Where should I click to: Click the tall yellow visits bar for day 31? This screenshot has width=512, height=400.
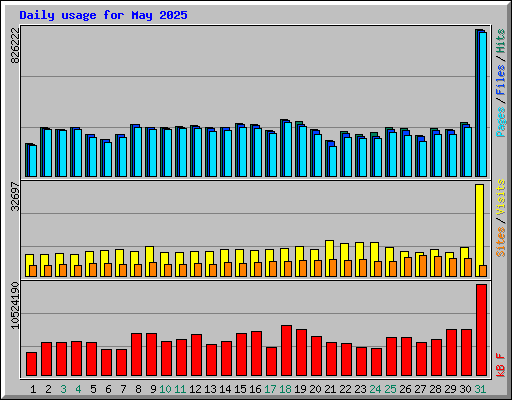point(479,230)
